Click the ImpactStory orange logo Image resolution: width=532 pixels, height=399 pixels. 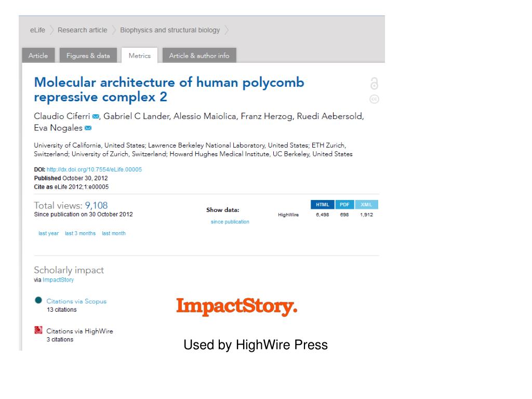pos(237,307)
